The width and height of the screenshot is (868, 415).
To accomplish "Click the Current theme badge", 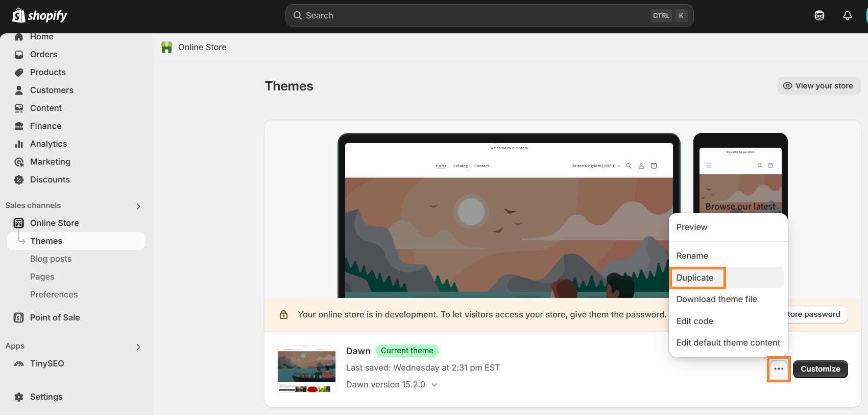I will pyautogui.click(x=407, y=351).
